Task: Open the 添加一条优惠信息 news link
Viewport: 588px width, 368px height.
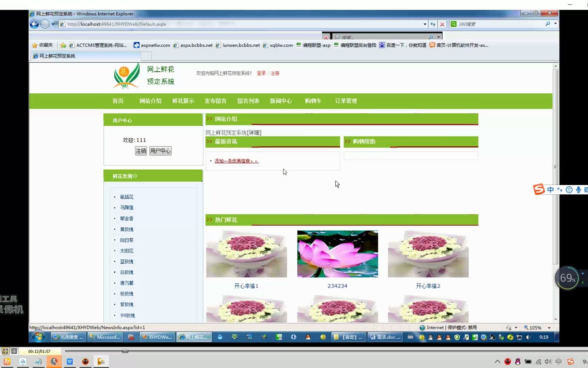Action: pyautogui.click(x=236, y=161)
